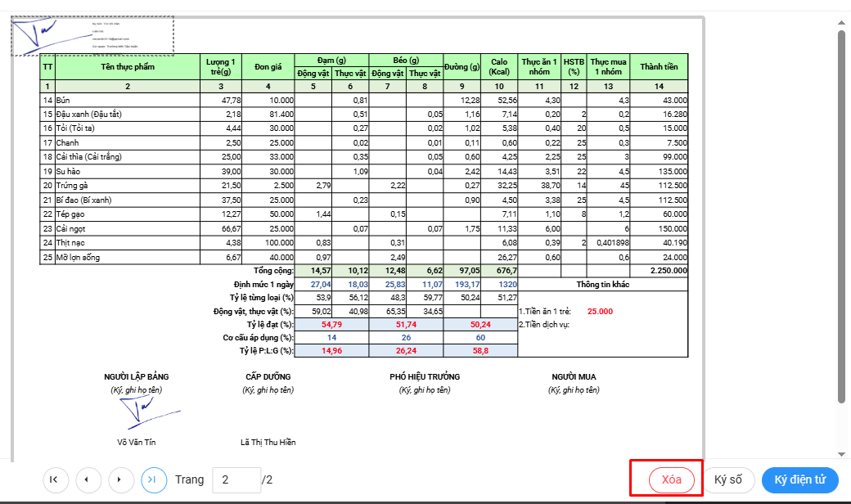Image resolution: width=851 pixels, height=504 pixels.
Task: Click the PHÓ HIỆU TRƯỞNG signature heading
Action: pyautogui.click(x=424, y=377)
